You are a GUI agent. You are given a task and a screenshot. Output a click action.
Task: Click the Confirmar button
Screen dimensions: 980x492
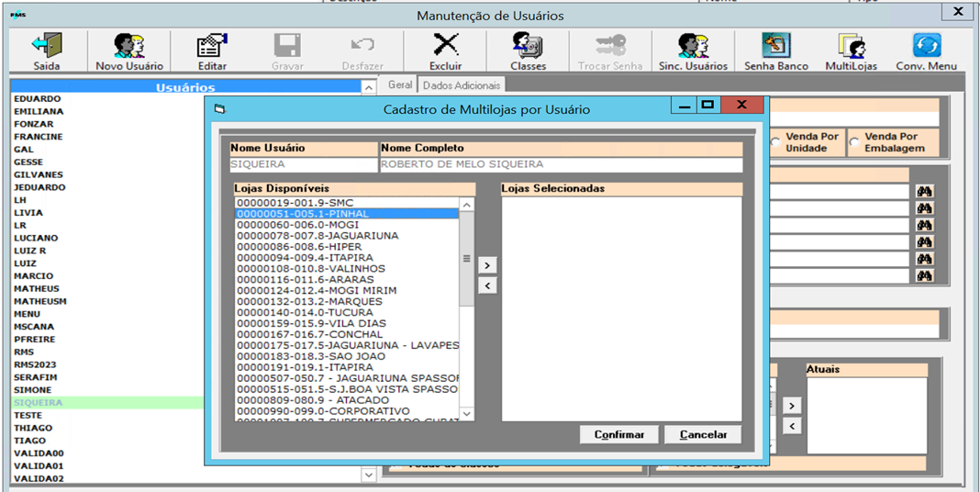618,434
